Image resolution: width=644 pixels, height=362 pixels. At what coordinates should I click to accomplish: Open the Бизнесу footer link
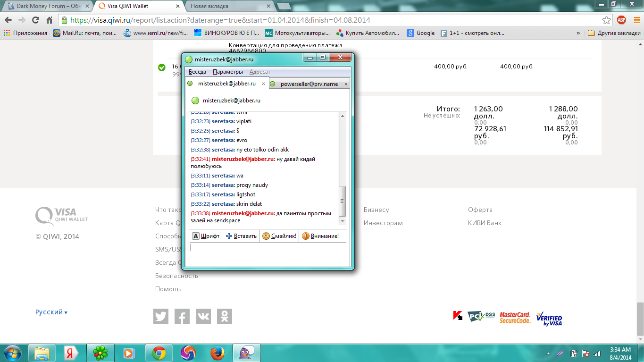pyautogui.click(x=376, y=210)
